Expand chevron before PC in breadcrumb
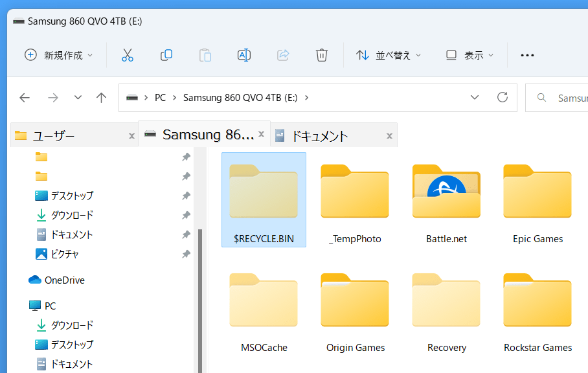Screen dimensions: 588x373 146,98
